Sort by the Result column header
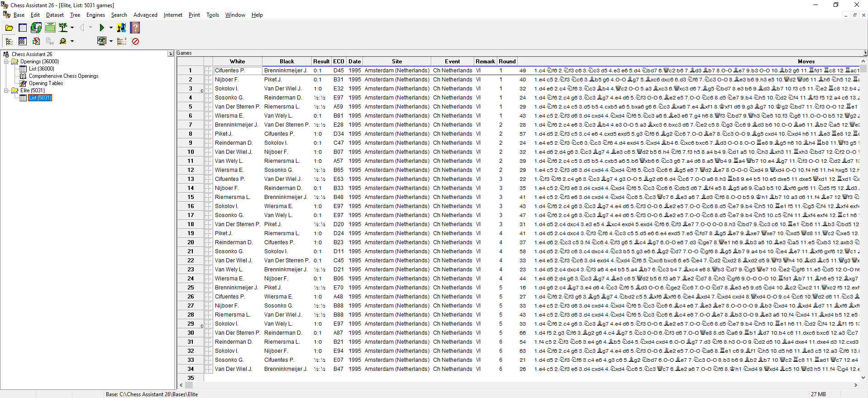This screenshot has height=398, width=868. pyautogui.click(x=321, y=62)
